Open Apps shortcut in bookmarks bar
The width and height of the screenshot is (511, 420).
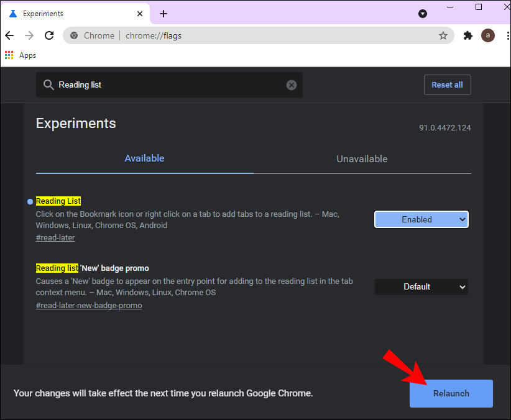pos(20,55)
